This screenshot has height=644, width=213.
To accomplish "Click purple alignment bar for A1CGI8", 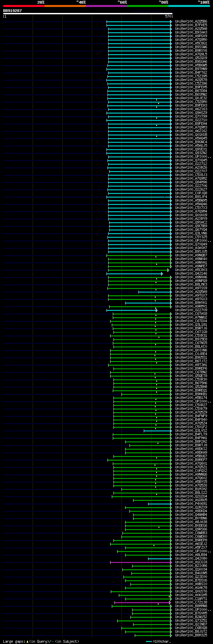I will coord(141,562).
